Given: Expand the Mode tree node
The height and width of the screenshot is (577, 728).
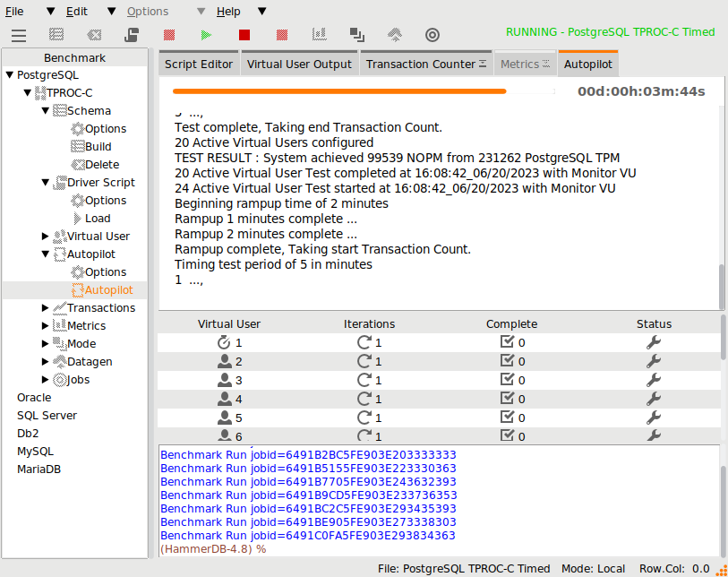Looking at the screenshot, I should tap(45, 344).
